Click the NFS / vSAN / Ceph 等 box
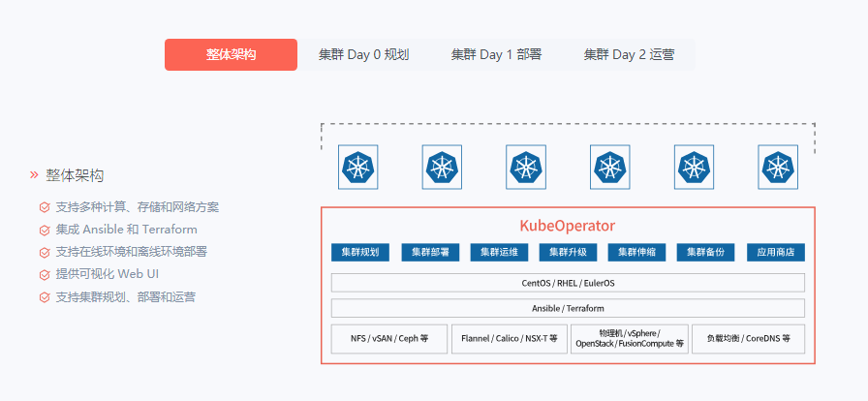 (x=389, y=339)
